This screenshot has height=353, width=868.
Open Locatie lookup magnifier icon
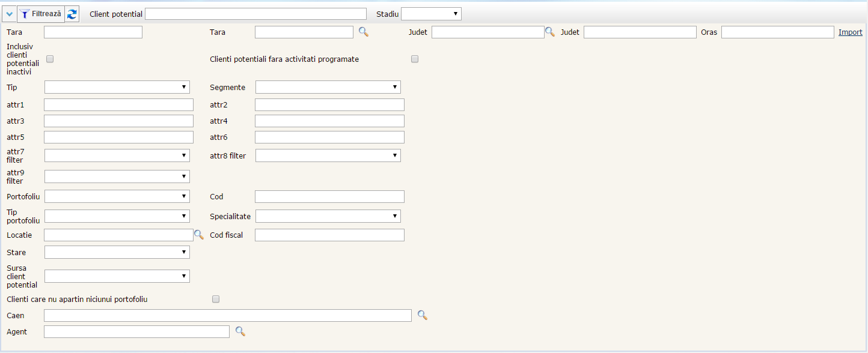coord(199,235)
